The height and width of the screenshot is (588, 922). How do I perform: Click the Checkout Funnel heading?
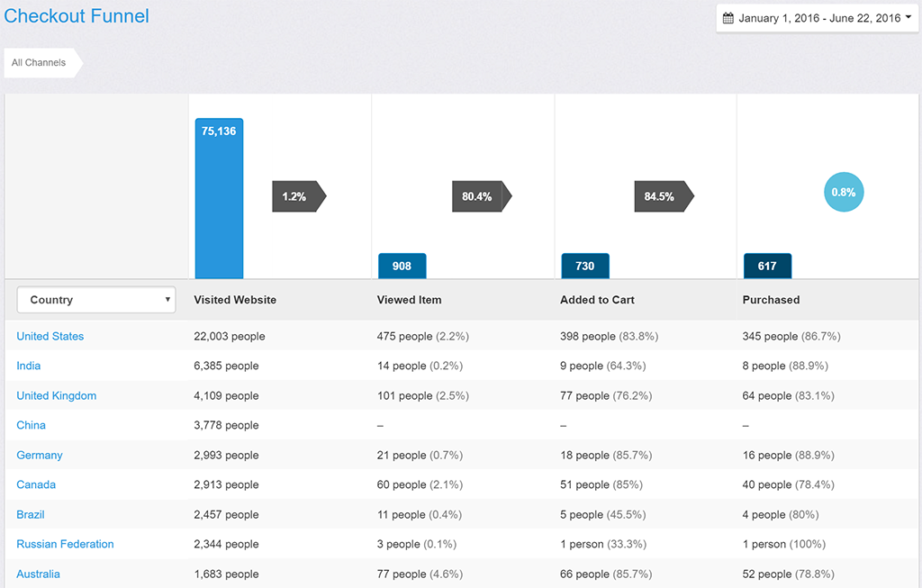click(77, 16)
